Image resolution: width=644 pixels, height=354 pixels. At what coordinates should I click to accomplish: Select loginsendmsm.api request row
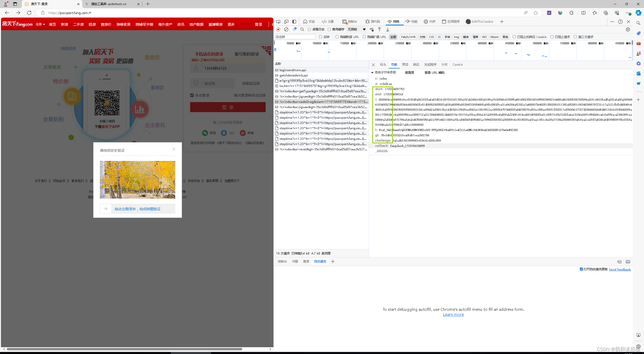(321, 70)
